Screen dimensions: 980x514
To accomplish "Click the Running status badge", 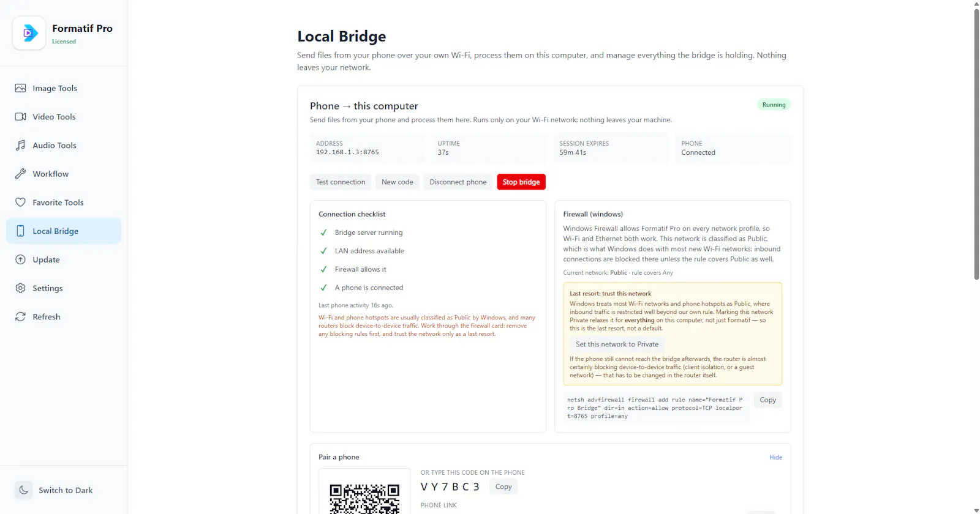I will 774,105.
